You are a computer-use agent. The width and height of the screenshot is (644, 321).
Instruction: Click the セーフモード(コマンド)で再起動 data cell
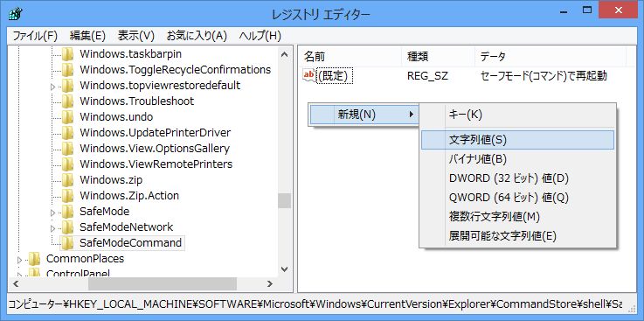544,76
